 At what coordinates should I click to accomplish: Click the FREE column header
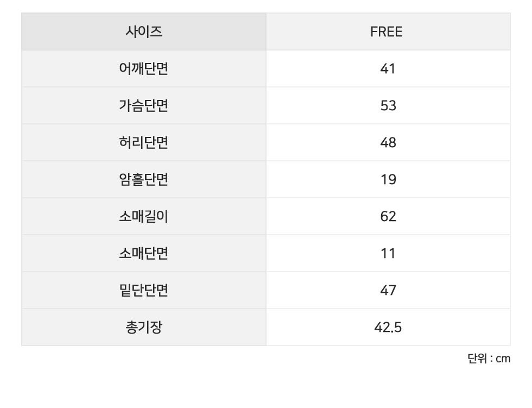point(387,32)
